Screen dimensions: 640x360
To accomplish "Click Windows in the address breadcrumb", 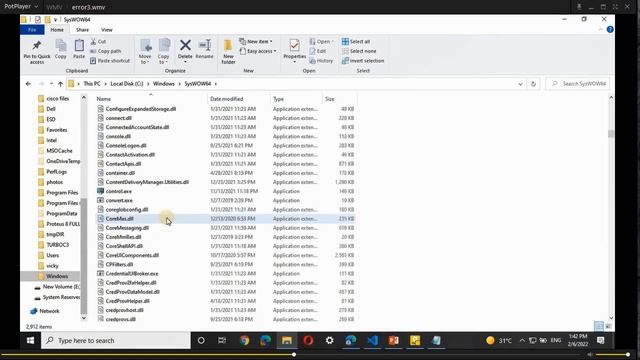I will pyautogui.click(x=164, y=84).
